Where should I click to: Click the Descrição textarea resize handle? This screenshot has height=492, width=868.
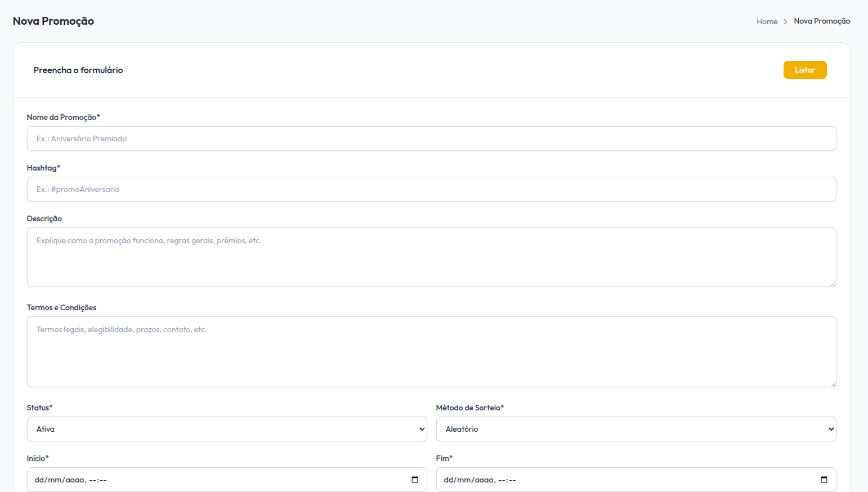(x=833, y=284)
